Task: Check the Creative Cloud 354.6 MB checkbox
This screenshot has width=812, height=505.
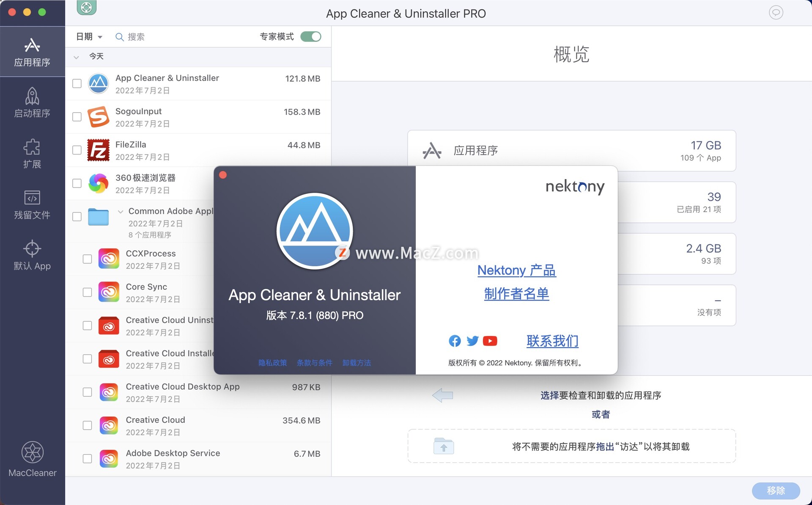Action: tap(87, 425)
